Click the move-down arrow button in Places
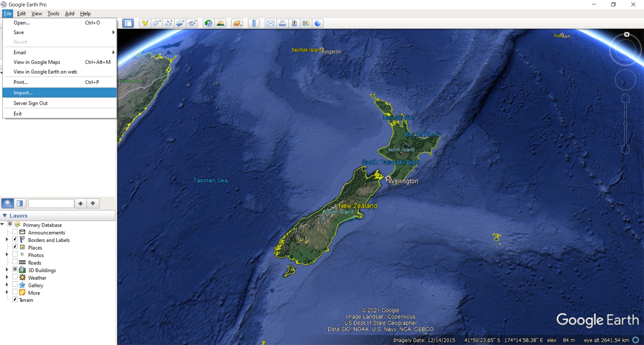Screen dimensions: 644x345 [x=93, y=203]
